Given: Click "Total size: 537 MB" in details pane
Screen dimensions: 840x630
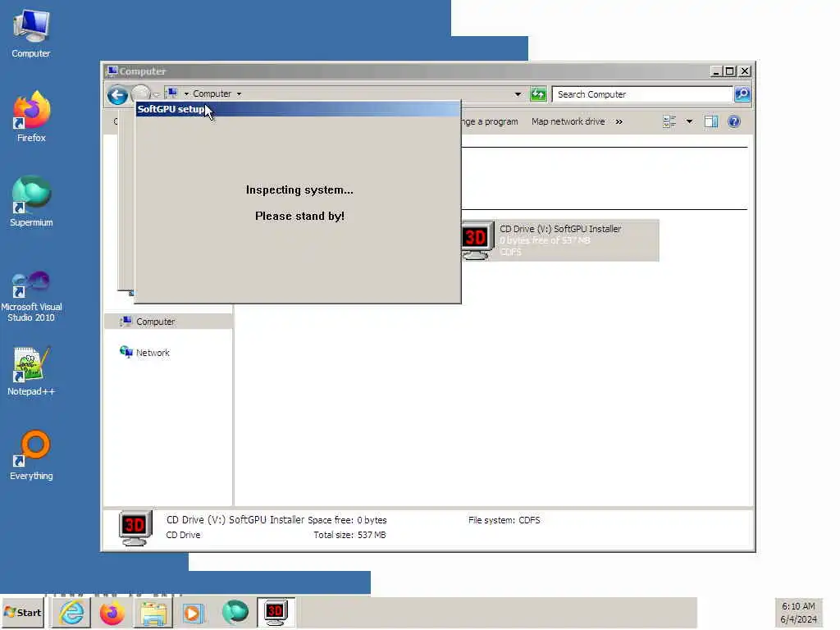Looking at the screenshot, I should click(349, 535).
